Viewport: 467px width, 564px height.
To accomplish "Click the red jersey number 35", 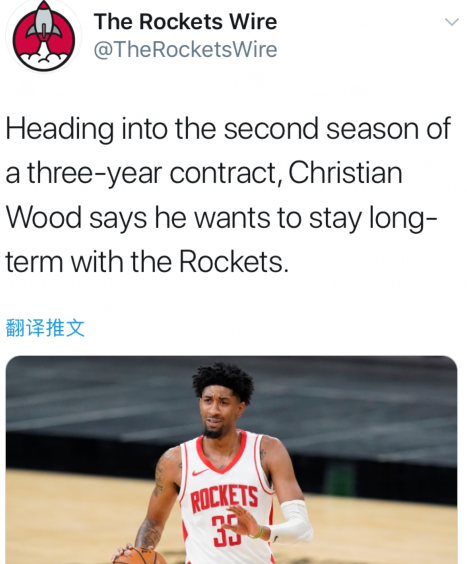I will pyautogui.click(x=224, y=531).
